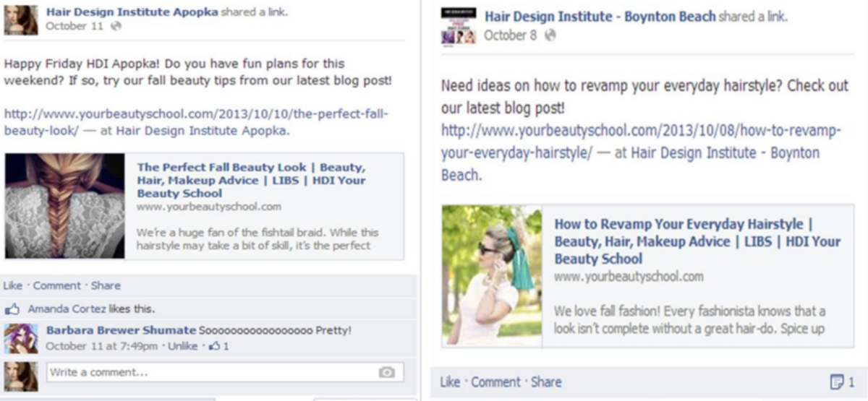This screenshot has width=868, height=401.
Task: Click comment timestamp October 11 at 7:49pm
Action: coord(101,346)
